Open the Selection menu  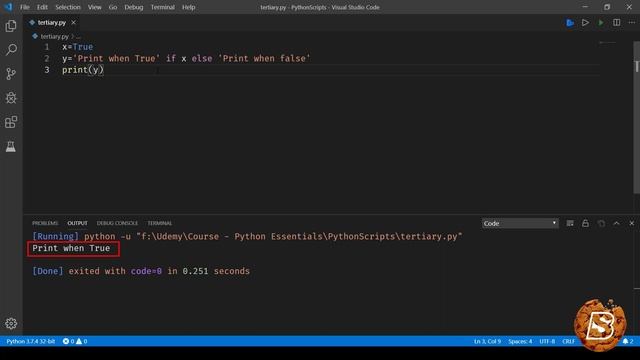pos(68,7)
